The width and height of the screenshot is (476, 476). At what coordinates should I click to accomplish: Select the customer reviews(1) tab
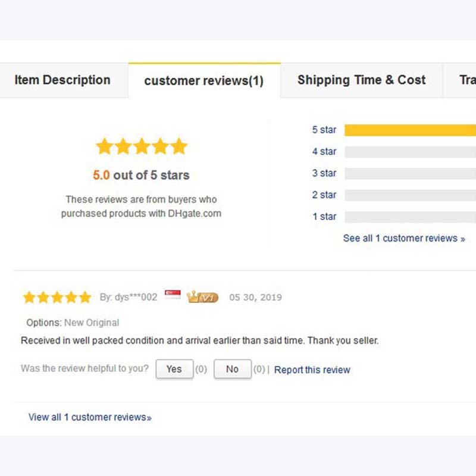coord(204,81)
